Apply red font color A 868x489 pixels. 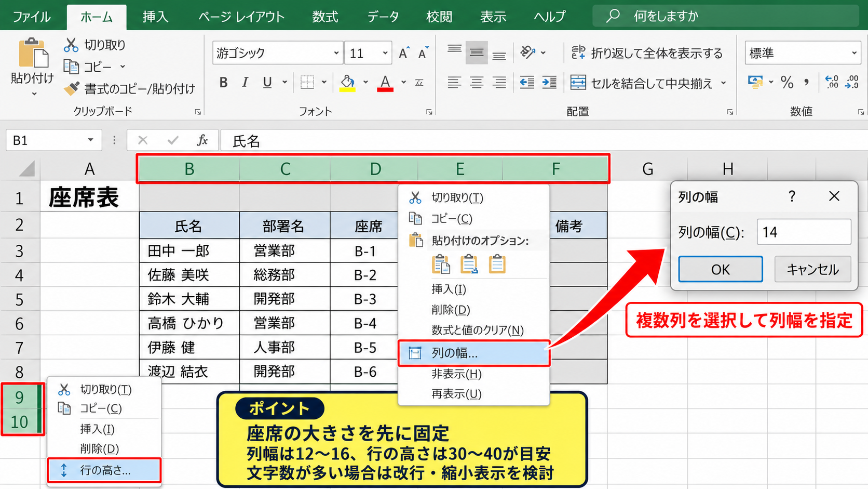click(x=385, y=83)
